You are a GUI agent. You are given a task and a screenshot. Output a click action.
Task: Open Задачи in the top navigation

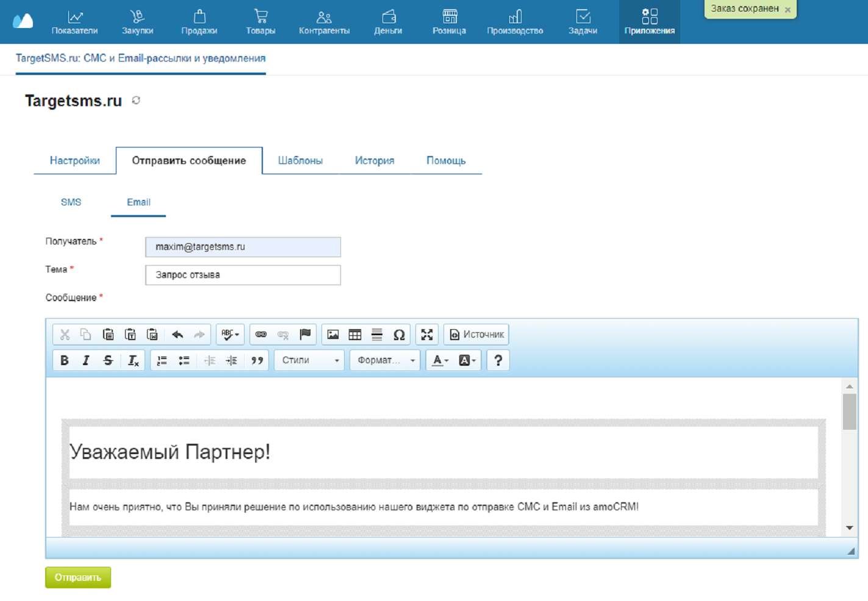click(x=583, y=22)
